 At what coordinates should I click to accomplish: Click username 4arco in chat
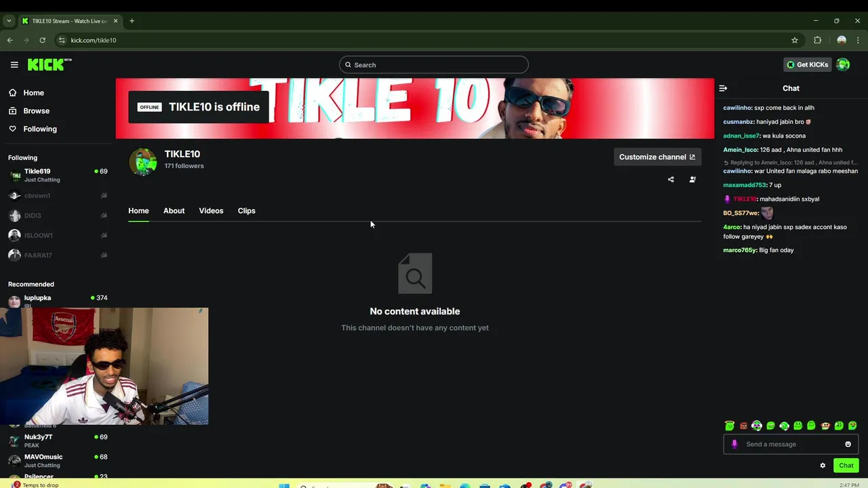(732, 227)
